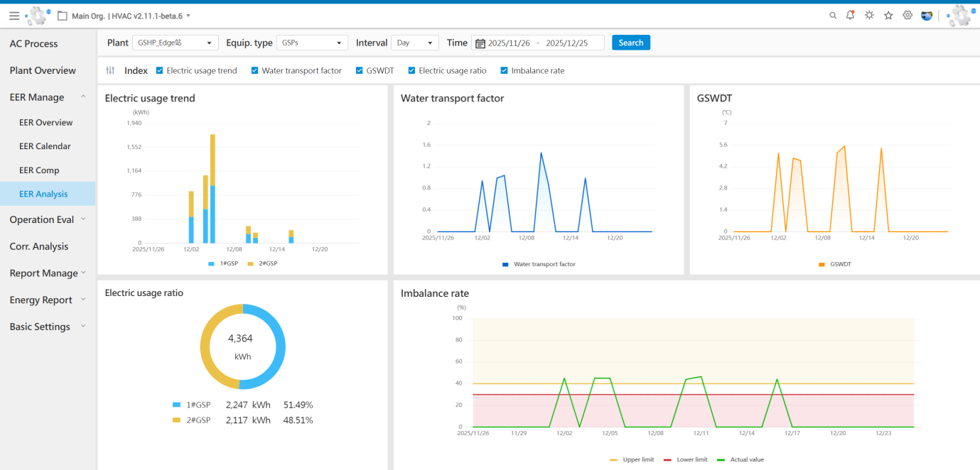Click the index filter sliders icon
The height and width of the screenshot is (470, 980).
coord(110,70)
